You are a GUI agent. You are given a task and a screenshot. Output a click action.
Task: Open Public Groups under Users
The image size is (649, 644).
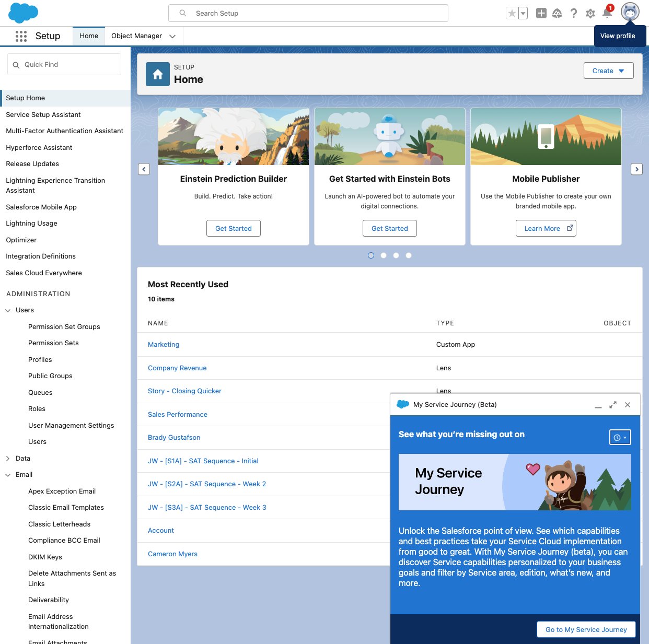coord(50,376)
